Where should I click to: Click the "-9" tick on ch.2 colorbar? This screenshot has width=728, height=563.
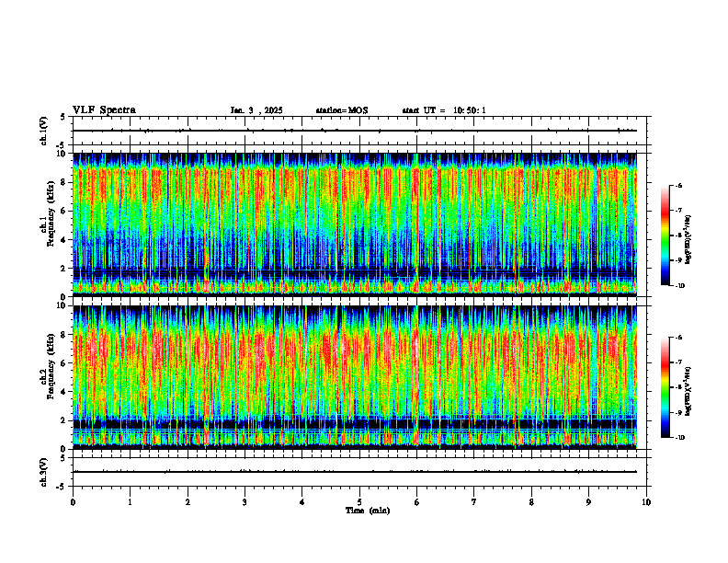(x=678, y=412)
